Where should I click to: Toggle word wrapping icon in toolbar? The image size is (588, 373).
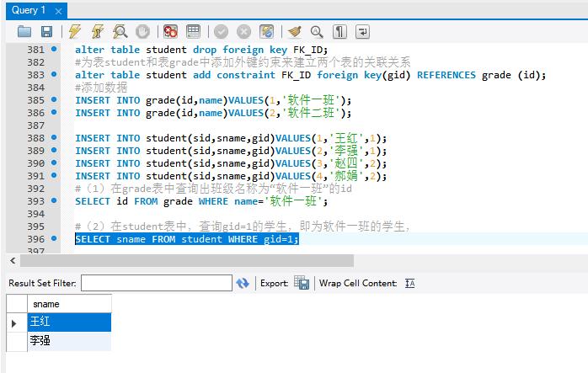coord(362,32)
